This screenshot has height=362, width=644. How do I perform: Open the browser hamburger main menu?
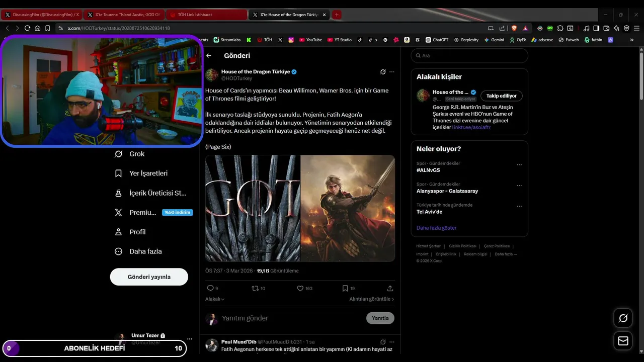[x=636, y=28]
